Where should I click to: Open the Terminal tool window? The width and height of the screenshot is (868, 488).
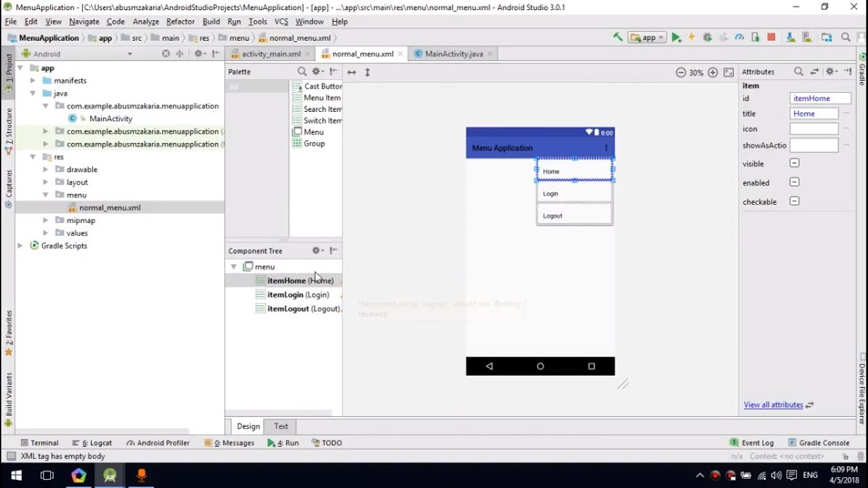[x=39, y=443]
